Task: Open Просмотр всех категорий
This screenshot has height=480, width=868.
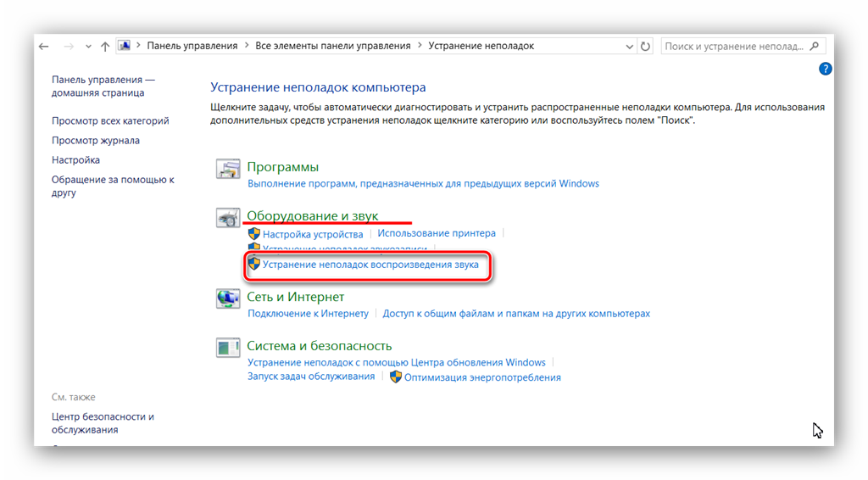Action: point(110,120)
